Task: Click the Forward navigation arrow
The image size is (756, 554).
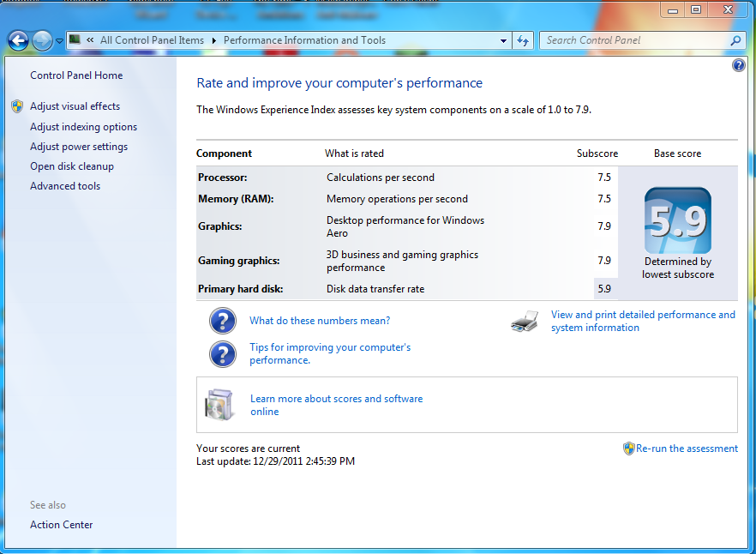Action: click(42, 40)
